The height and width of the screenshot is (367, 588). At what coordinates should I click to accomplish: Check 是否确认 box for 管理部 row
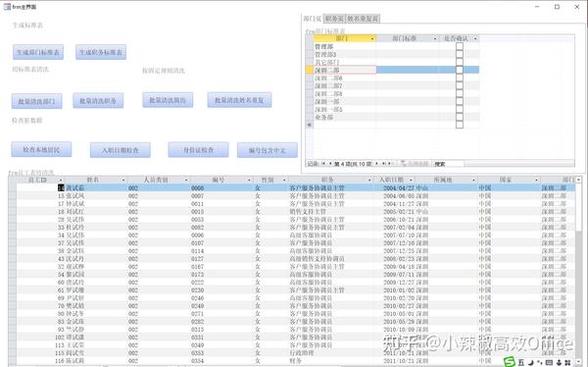click(x=460, y=46)
